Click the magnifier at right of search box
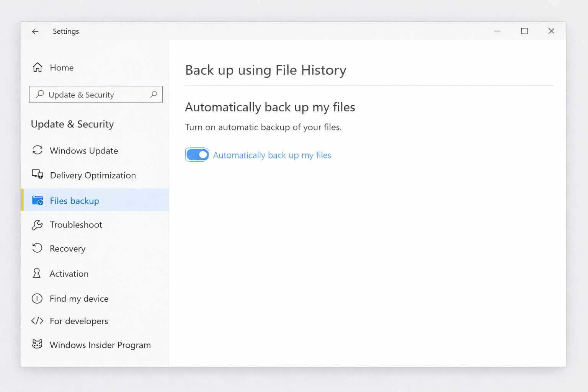The width and height of the screenshot is (588, 392). click(154, 94)
